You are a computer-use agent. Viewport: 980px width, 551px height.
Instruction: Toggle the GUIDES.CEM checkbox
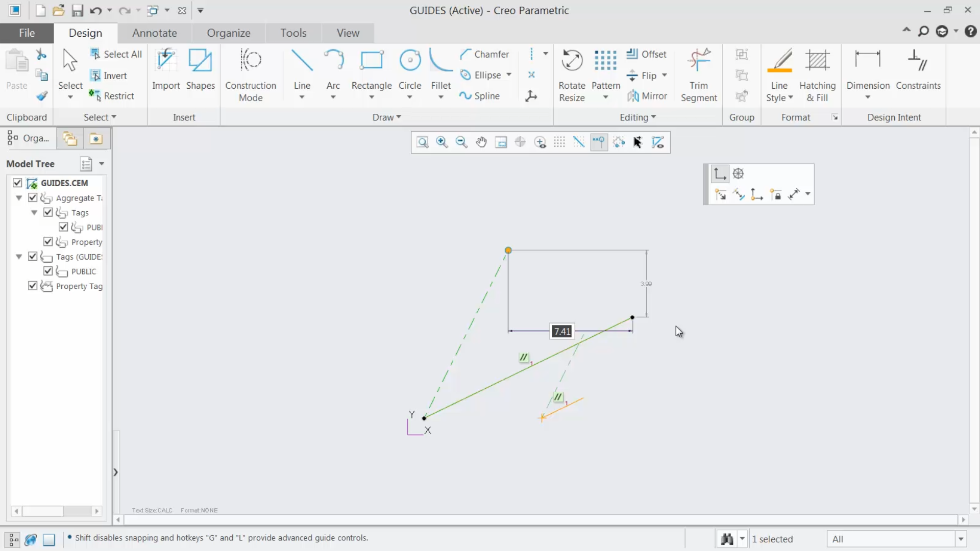coord(17,183)
